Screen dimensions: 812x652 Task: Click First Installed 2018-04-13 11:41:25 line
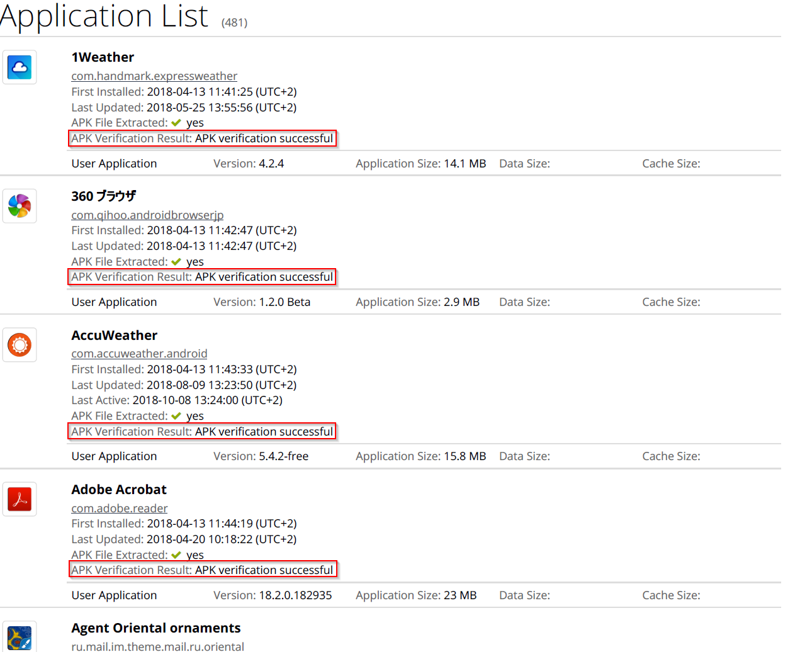click(184, 92)
